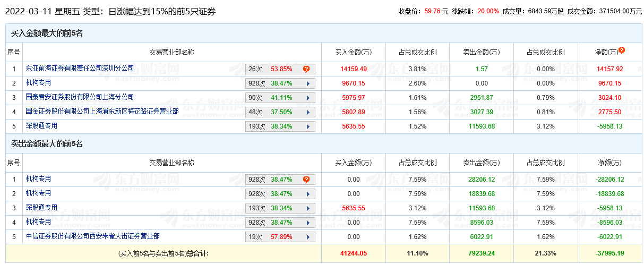The width and height of the screenshot is (644, 264).
Task: Open 机构专用 link in sell row with 18839.68
Action: [x=38, y=193]
